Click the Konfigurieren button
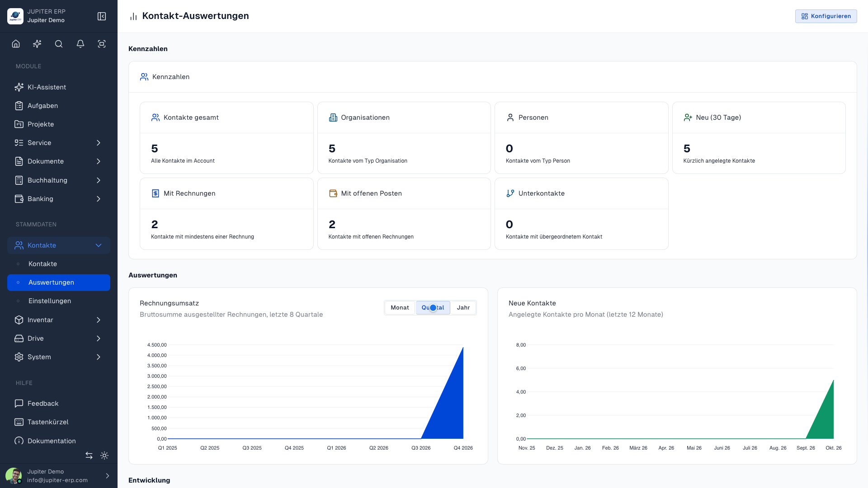 tap(826, 16)
